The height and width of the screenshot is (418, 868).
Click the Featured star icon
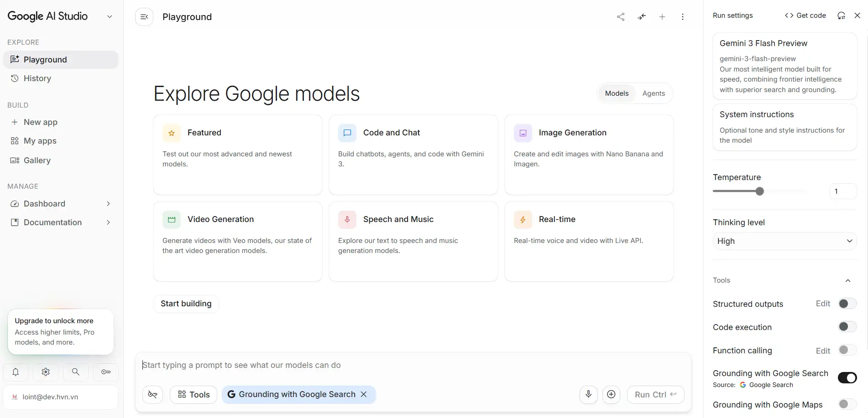[172, 133]
